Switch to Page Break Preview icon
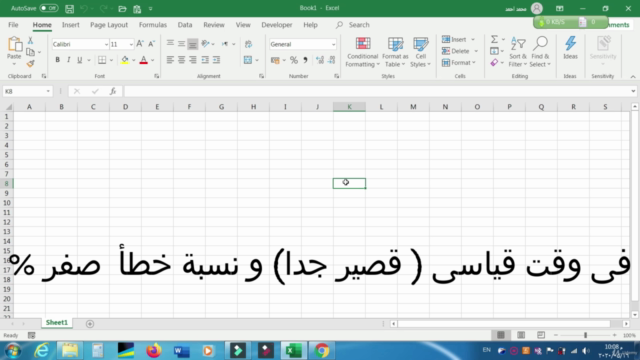Image resolution: width=640 pixels, height=360 pixels. pos(541,335)
